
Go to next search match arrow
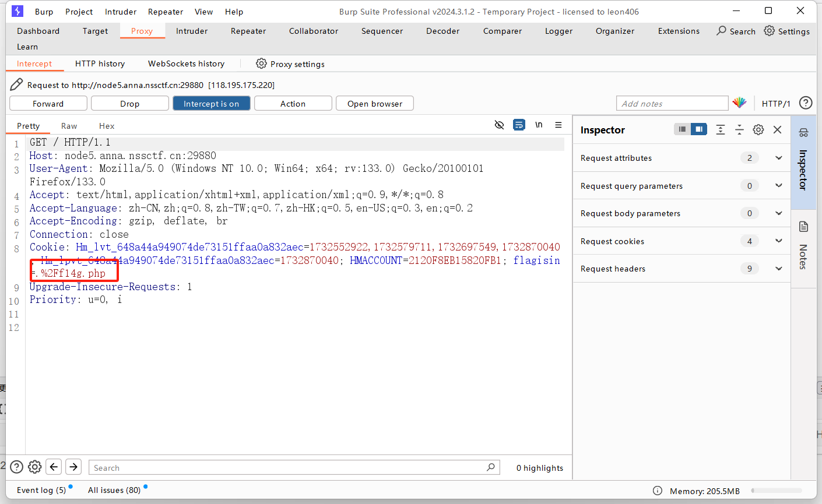(73, 467)
